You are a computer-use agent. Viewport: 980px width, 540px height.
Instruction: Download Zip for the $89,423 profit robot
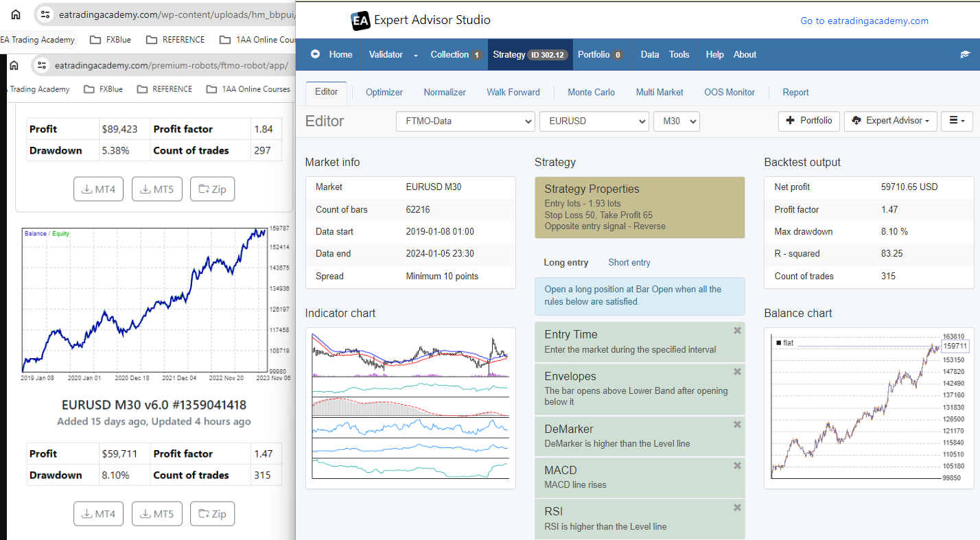tap(213, 189)
